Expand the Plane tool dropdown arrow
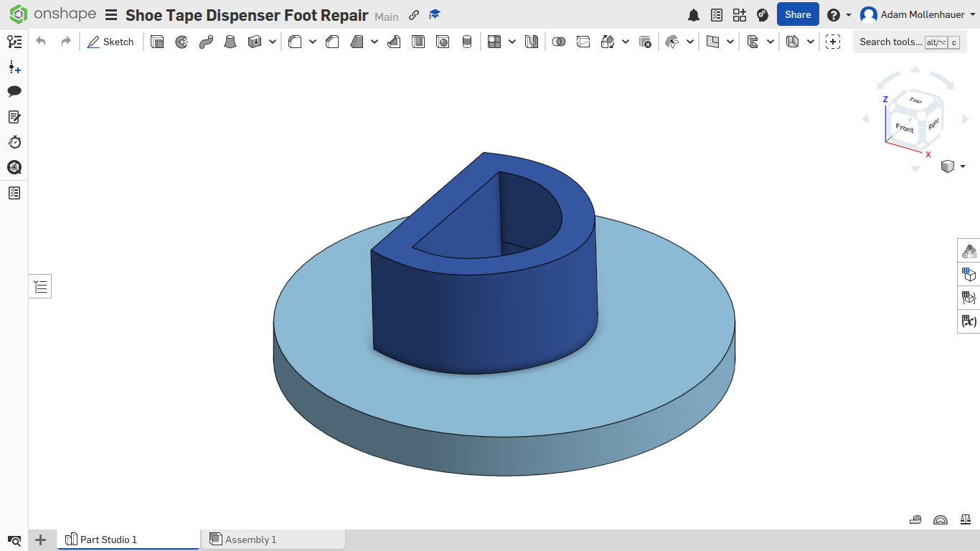Screen dimensions: 980x551 [730, 42]
